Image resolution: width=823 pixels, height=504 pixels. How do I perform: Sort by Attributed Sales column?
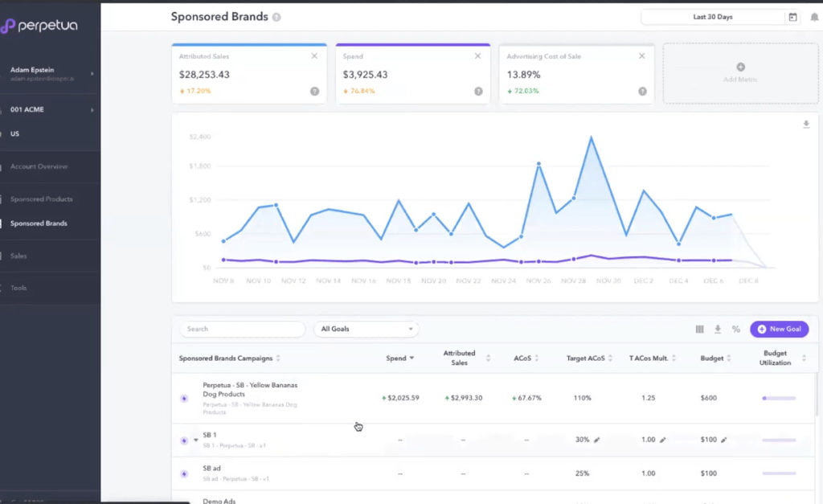[x=466, y=358]
